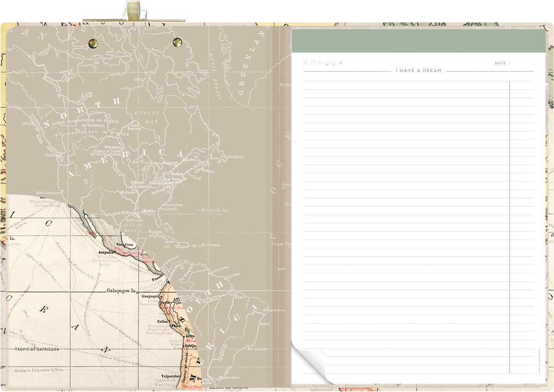
Task: Click the sun weather icon
Action: coord(306,63)
